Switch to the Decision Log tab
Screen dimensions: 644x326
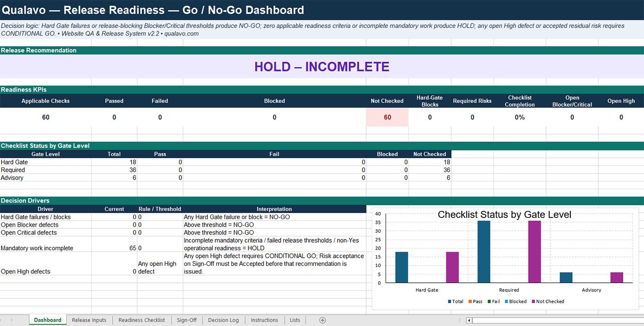coord(223,320)
